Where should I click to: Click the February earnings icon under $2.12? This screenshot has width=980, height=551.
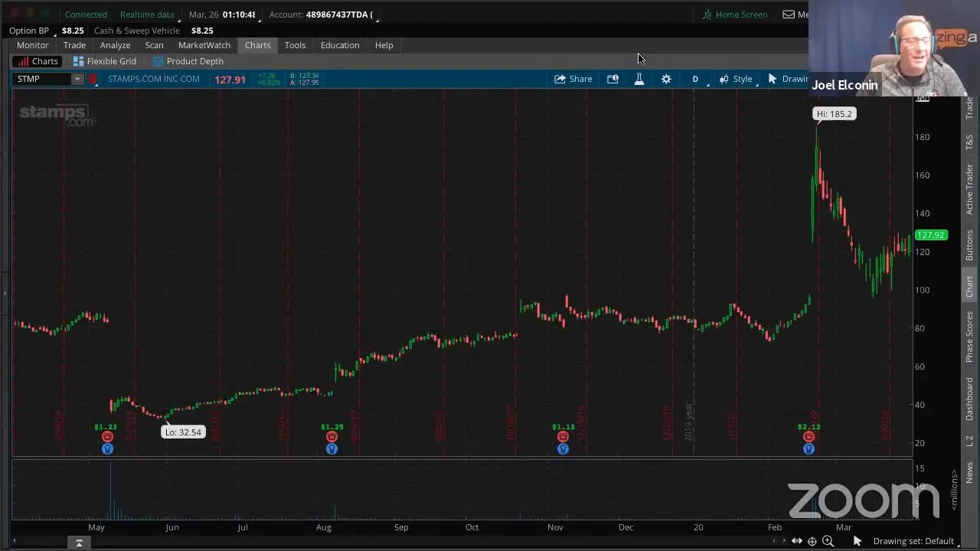(x=808, y=437)
